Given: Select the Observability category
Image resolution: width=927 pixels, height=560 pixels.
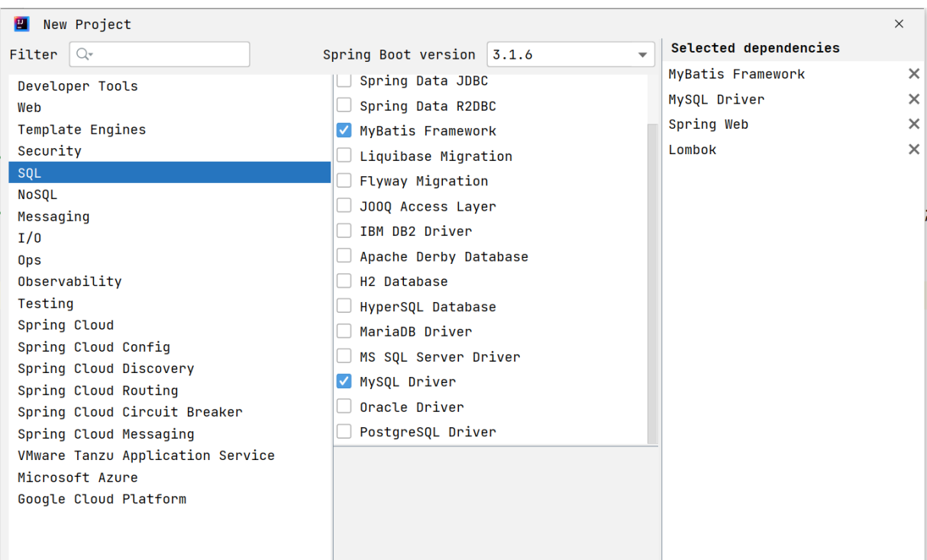Looking at the screenshot, I should click(x=170, y=282).
